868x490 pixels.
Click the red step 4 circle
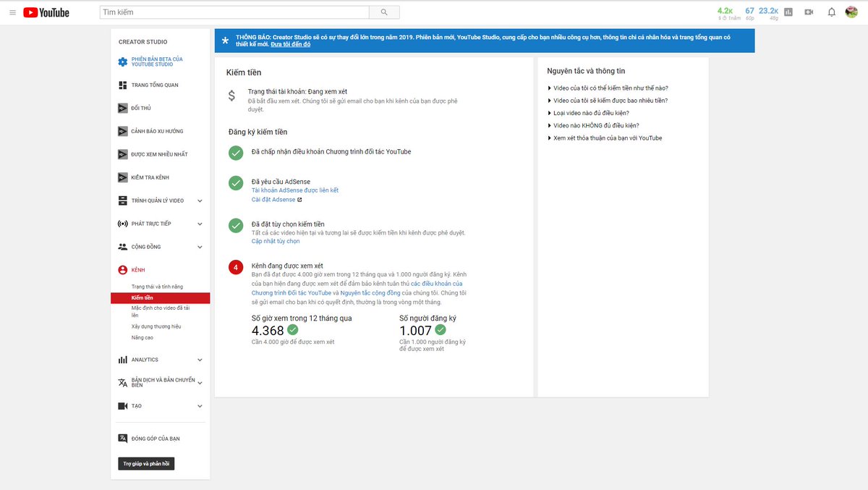[x=236, y=267]
